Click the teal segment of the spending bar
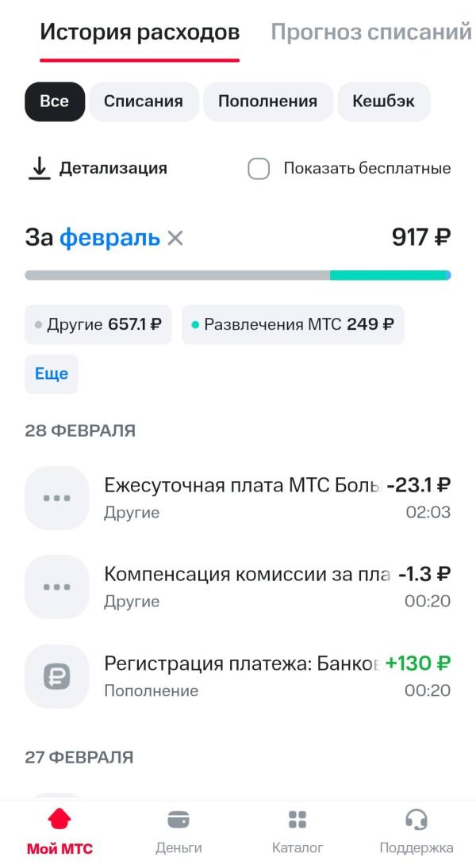 (x=389, y=275)
